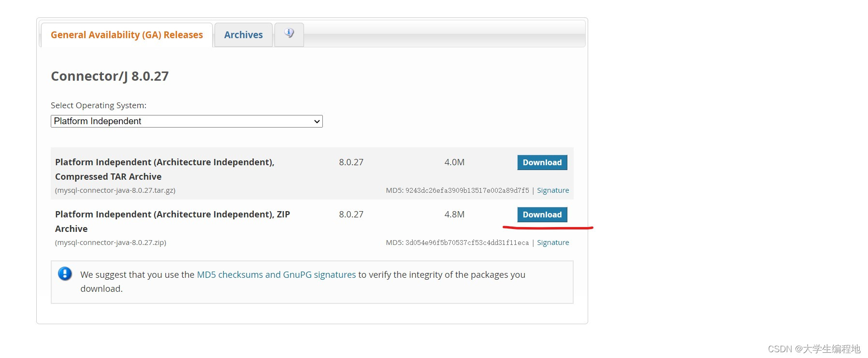Screen dimensions: 868x358
Task: Open Signature link for tar.gz file
Action: click(553, 190)
